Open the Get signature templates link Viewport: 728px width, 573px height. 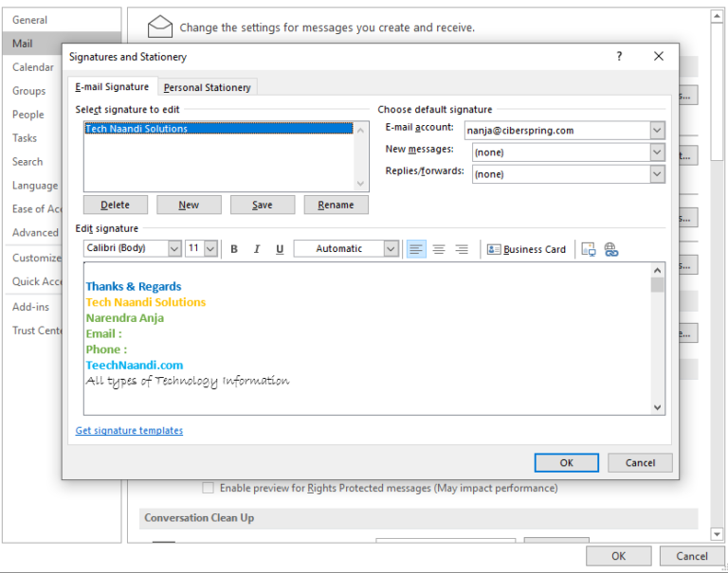click(129, 431)
